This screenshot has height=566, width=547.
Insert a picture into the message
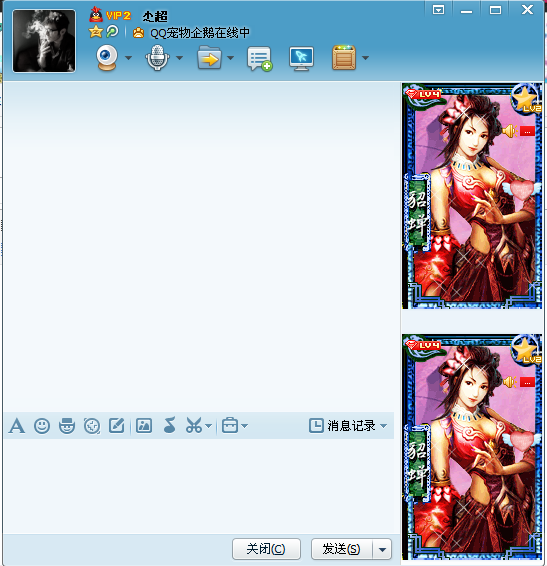coord(144,426)
